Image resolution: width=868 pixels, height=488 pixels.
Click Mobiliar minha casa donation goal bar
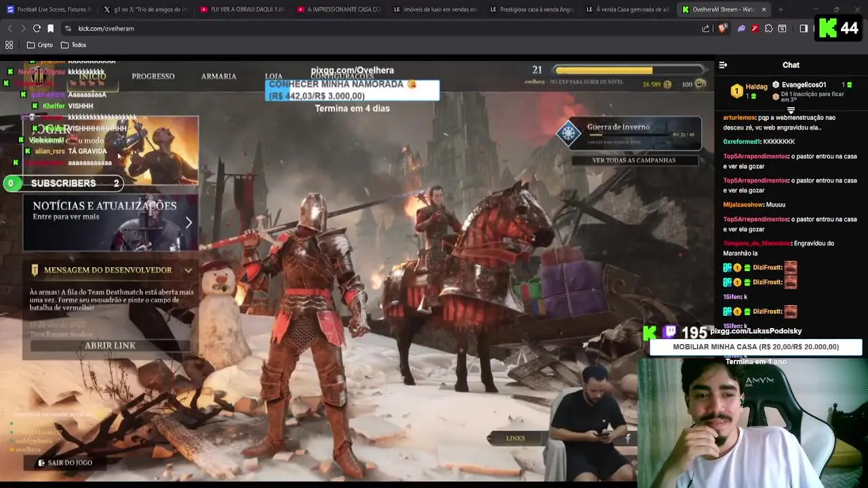[755, 347]
